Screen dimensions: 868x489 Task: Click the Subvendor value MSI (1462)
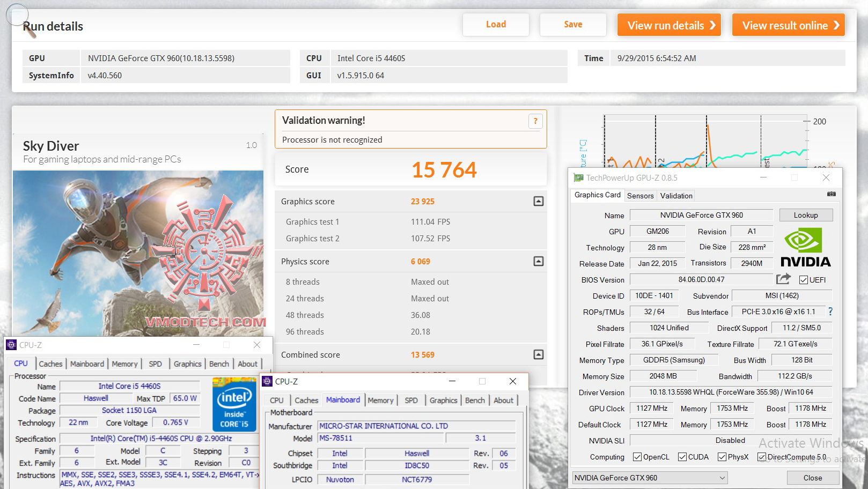click(782, 295)
